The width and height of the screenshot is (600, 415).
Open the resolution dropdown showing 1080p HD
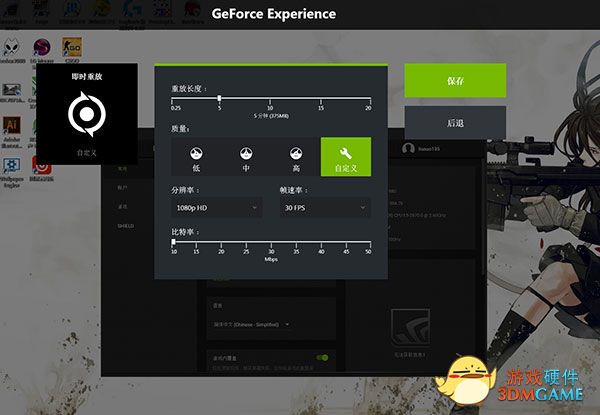pos(217,208)
